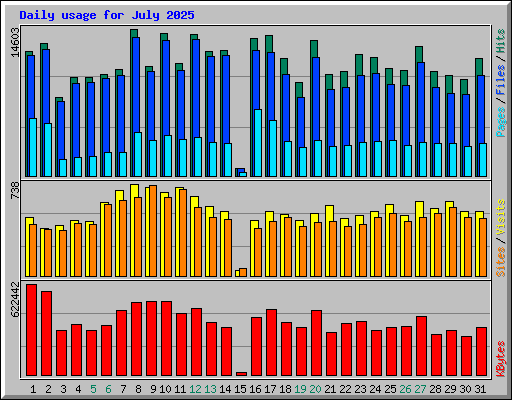
Task: Click the 738 middle chart axis value
Action: (x=16, y=191)
